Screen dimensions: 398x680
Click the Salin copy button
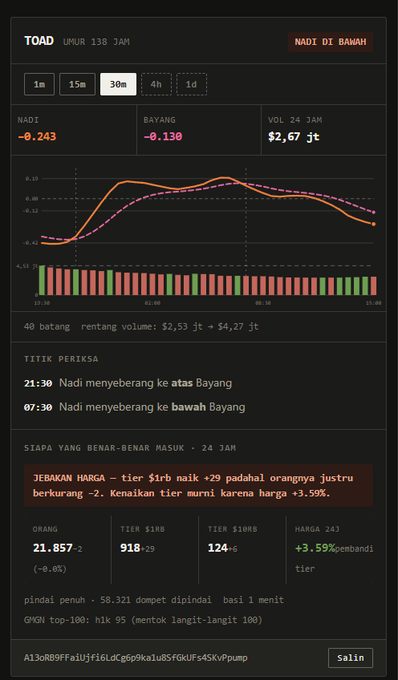pyautogui.click(x=350, y=657)
